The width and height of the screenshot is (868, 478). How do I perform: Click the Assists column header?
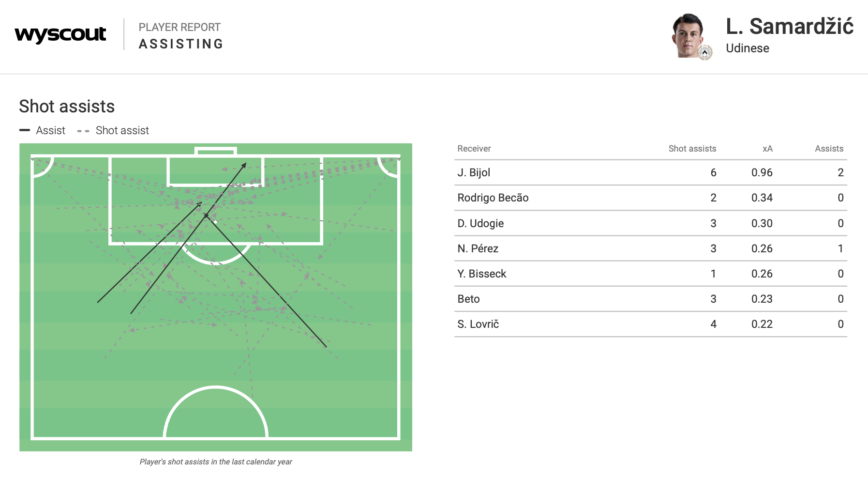829,149
